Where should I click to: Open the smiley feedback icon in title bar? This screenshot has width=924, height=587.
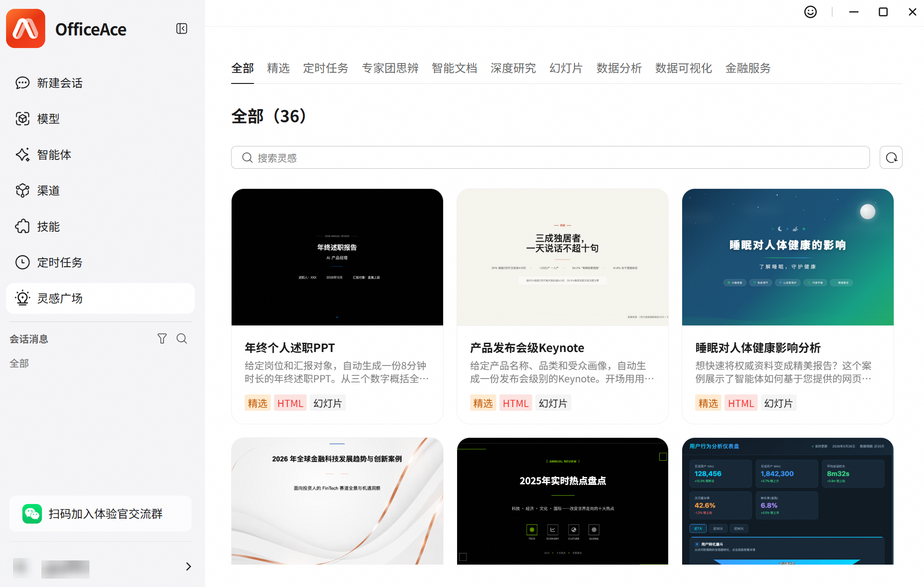(810, 12)
